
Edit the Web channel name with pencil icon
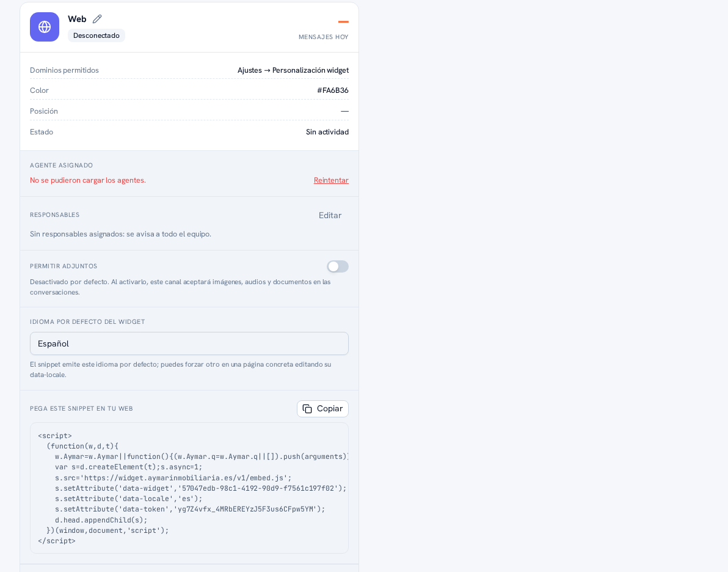(x=97, y=19)
